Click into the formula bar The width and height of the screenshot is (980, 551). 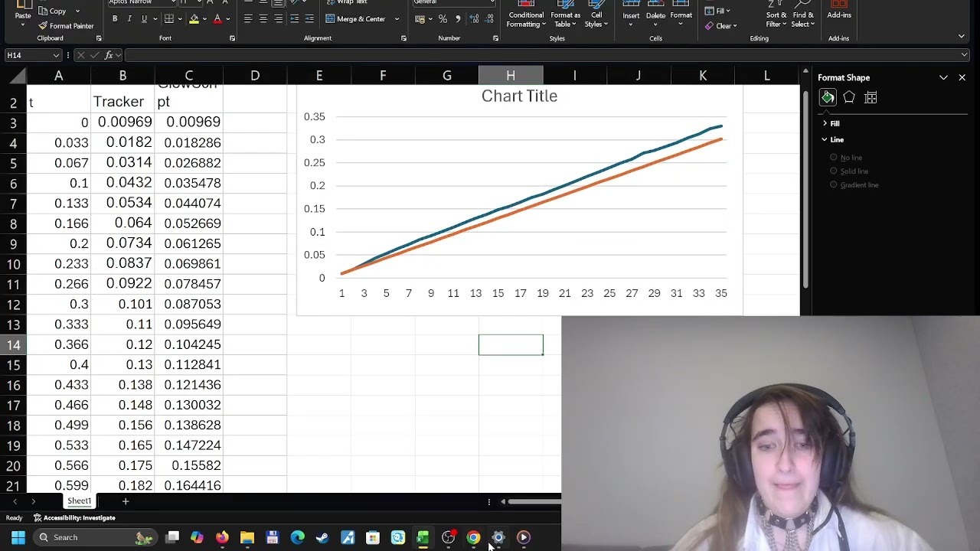(x=541, y=55)
